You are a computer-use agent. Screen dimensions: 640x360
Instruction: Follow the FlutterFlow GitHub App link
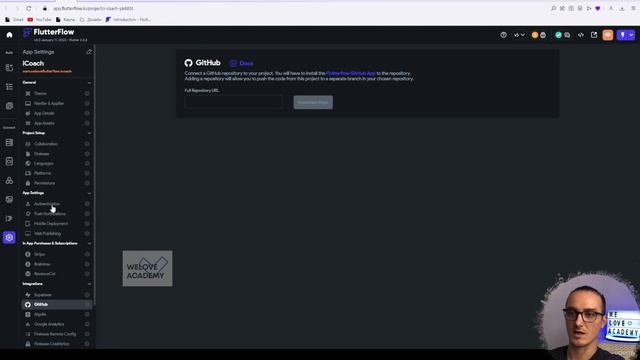[351, 73]
